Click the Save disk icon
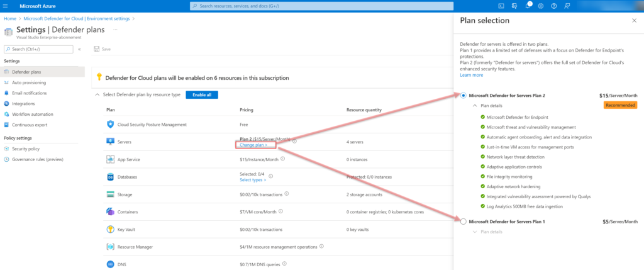The height and width of the screenshot is (270, 644). [x=96, y=49]
